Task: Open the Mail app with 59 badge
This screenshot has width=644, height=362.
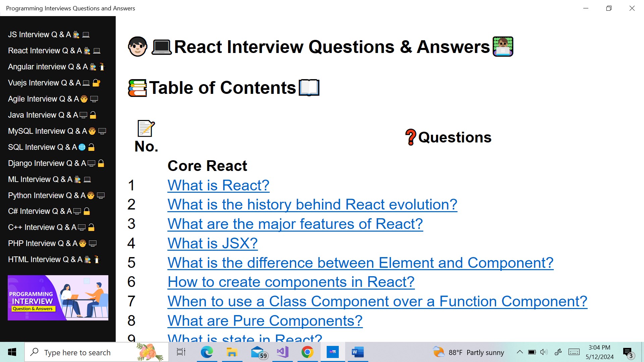Action: point(258,352)
